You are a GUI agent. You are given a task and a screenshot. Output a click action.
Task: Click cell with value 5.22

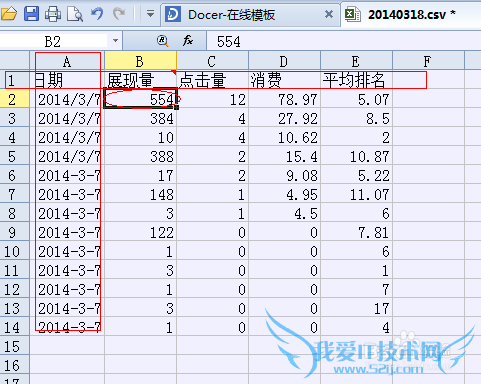pos(356,175)
